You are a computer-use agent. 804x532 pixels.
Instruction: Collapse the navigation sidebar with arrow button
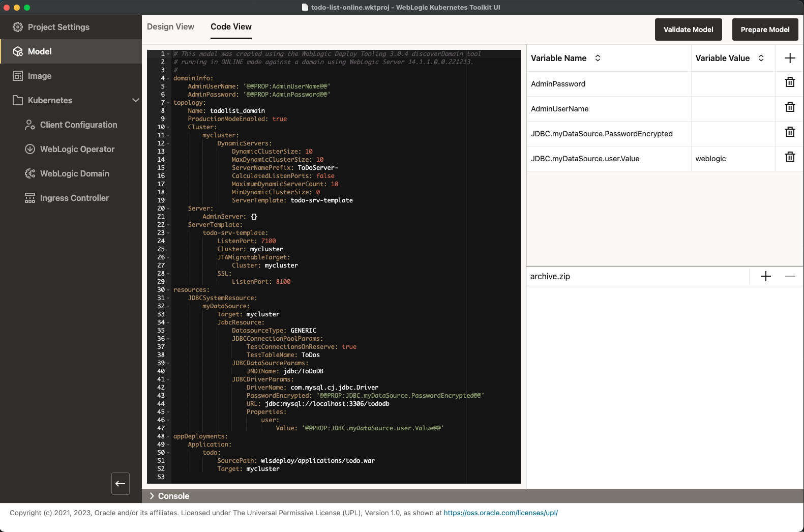coord(121,484)
